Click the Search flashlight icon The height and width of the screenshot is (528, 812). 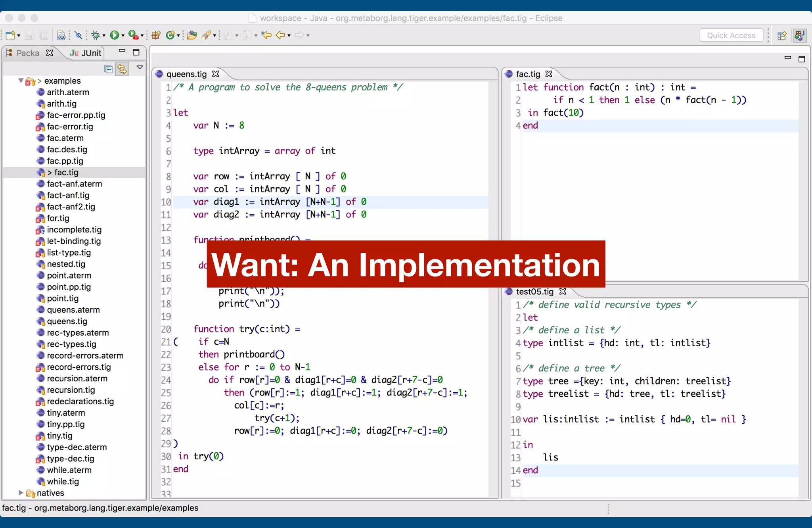click(206, 35)
